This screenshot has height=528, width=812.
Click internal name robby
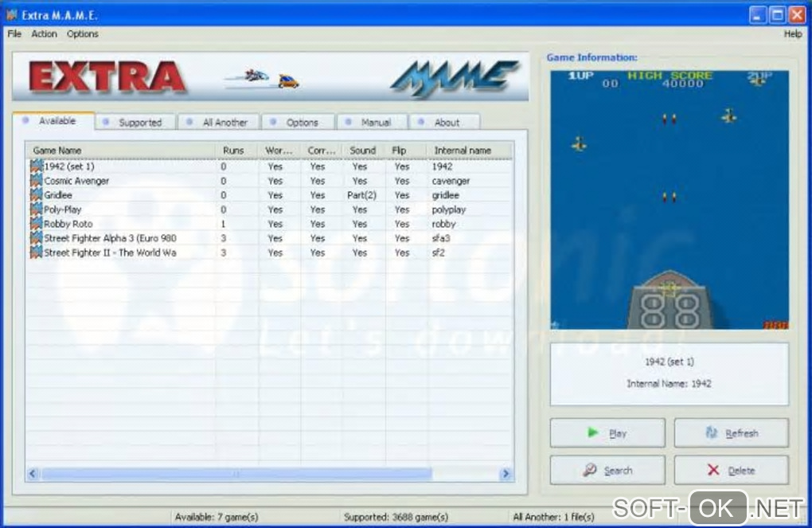[443, 224]
